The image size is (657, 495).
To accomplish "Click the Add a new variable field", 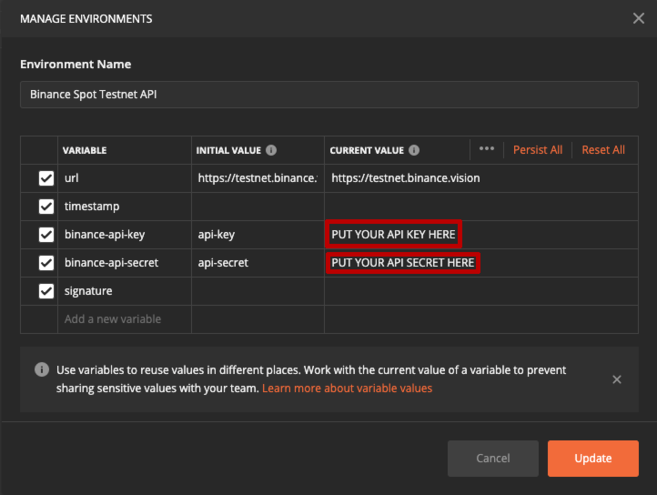I will 112,319.
